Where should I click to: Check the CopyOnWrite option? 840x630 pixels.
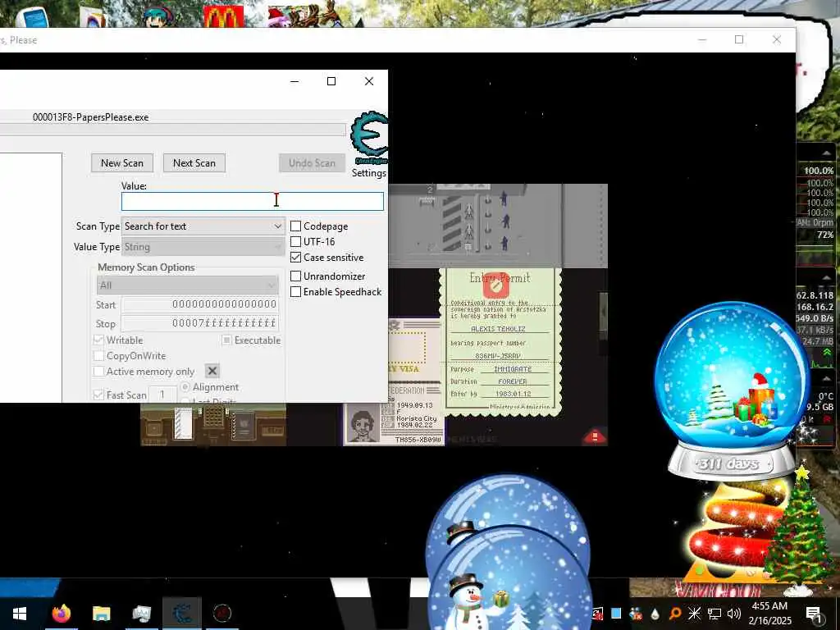[x=98, y=355]
